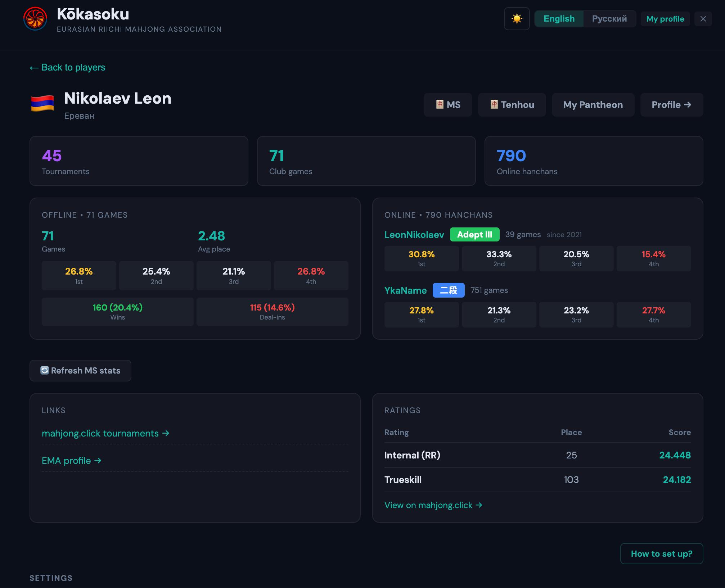Click the SETTINGS section heading
Image resolution: width=725 pixels, height=588 pixels.
[51, 578]
